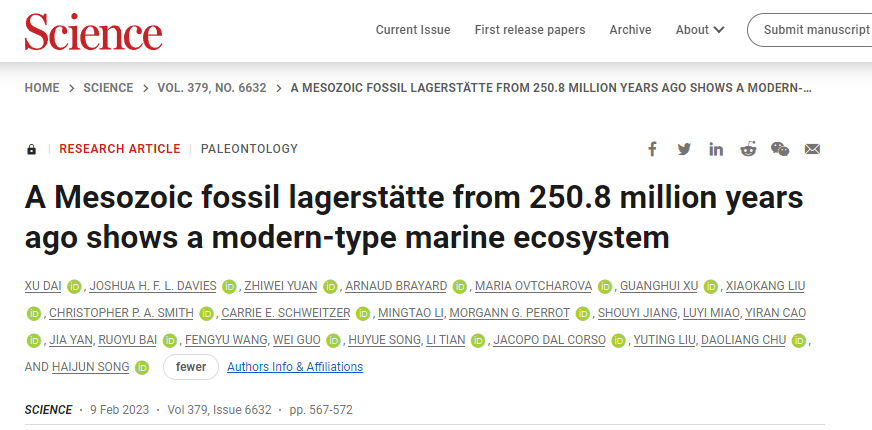This screenshot has width=872, height=430.
Task: Expand the About dropdown menu
Action: (x=699, y=30)
